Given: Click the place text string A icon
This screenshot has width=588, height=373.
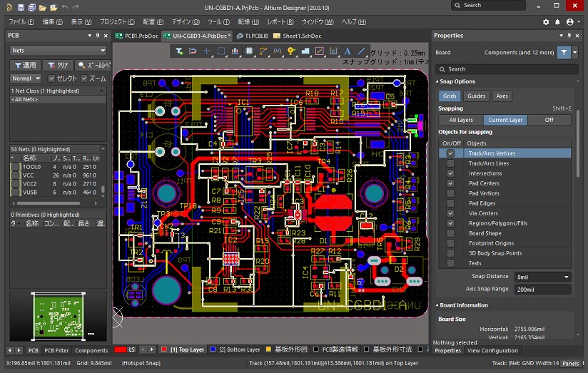Looking at the screenshot, I should click(348, 51).
